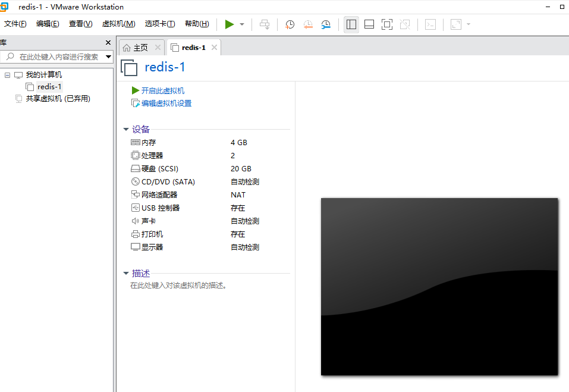The width and height of the screenshot is (569, 392).
Task: Click the 4 GB memory value
Action: coord(239,143)
